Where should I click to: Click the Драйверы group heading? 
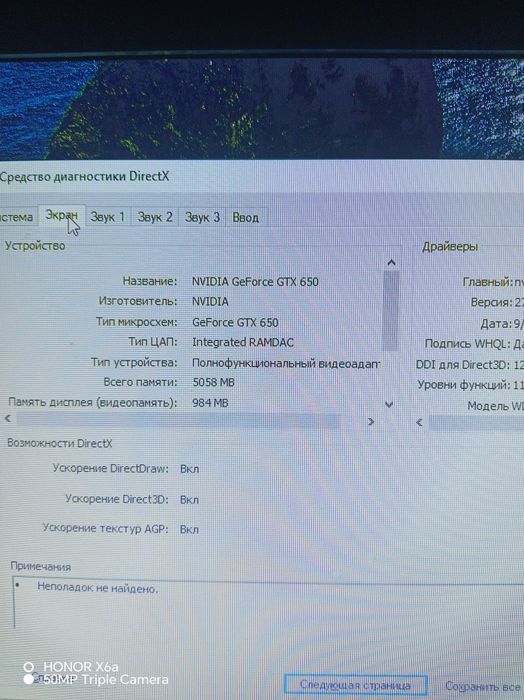tap(450, 246)
